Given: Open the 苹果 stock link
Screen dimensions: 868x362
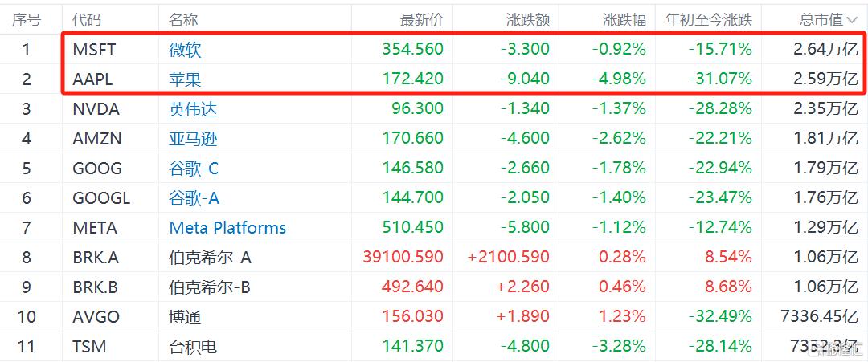Looking at the screenshot, I should 185,79.
